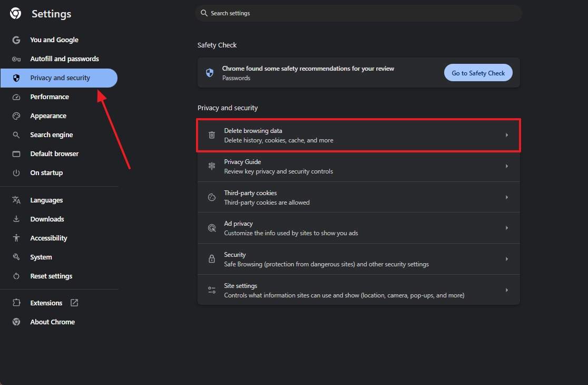Click the shield icon beside Privacy and security
Screen dimensions: 588x385
click(x=16, y=78)
